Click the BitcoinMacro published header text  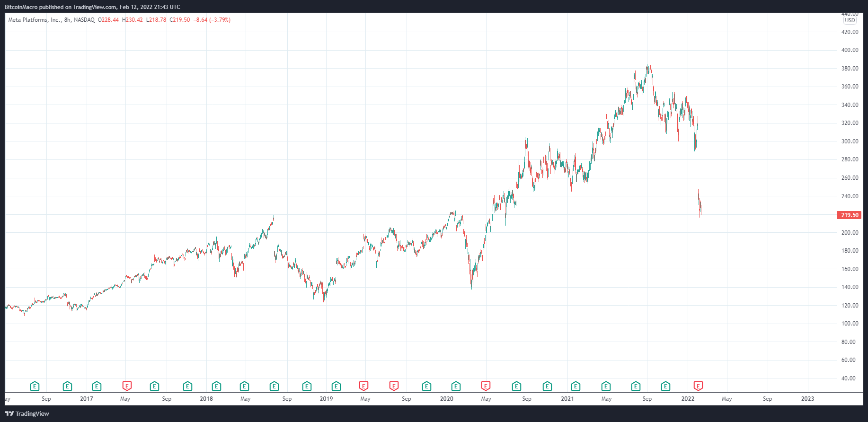[92, 7]
